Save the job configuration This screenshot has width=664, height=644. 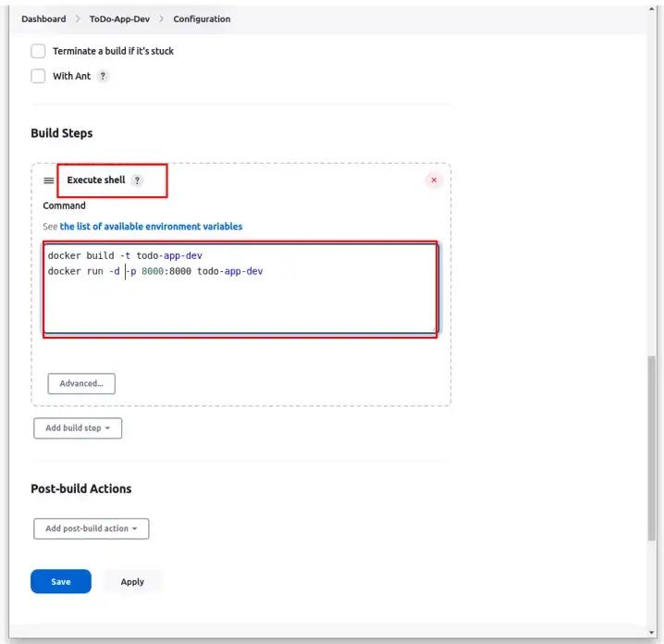click(x=60, y=581)
